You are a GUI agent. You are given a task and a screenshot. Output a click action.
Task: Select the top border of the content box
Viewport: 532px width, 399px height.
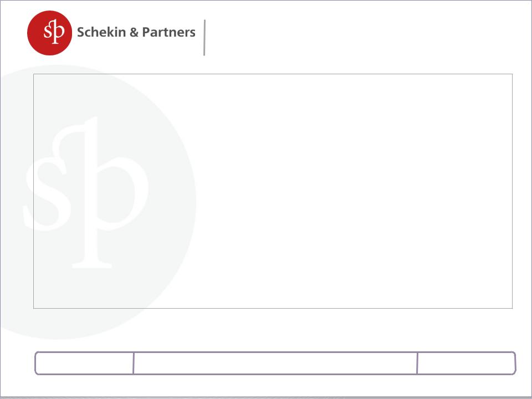[273, 74]
